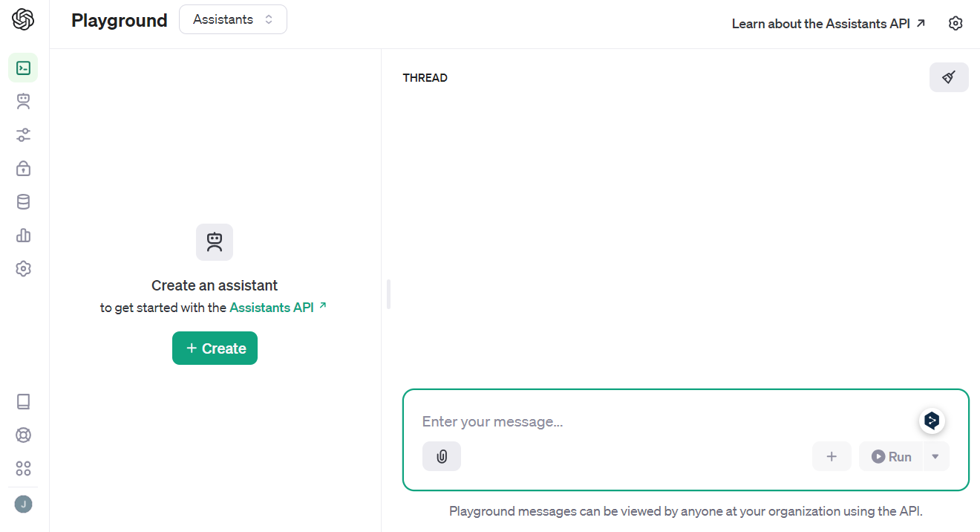Image resolution: width=980 pixels, height=532 pixels.
Task: Open Learn about the Assistants API link
Action: click(829, 24)
